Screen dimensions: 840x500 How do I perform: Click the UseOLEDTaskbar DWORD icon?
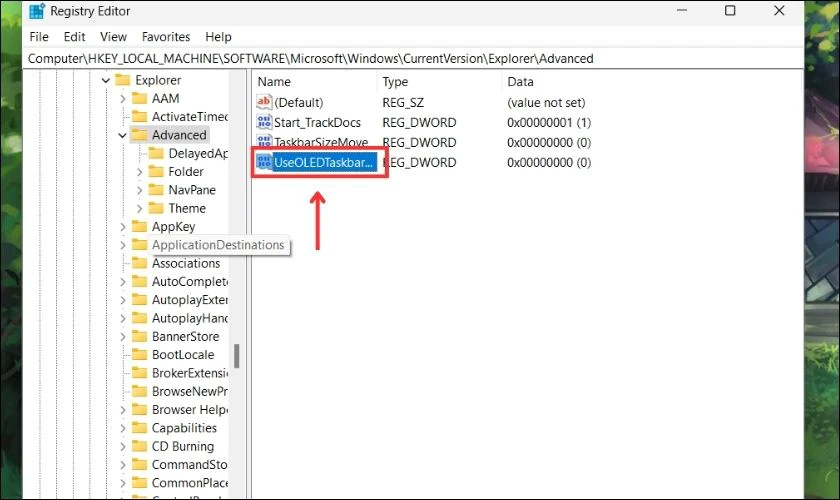264,162
